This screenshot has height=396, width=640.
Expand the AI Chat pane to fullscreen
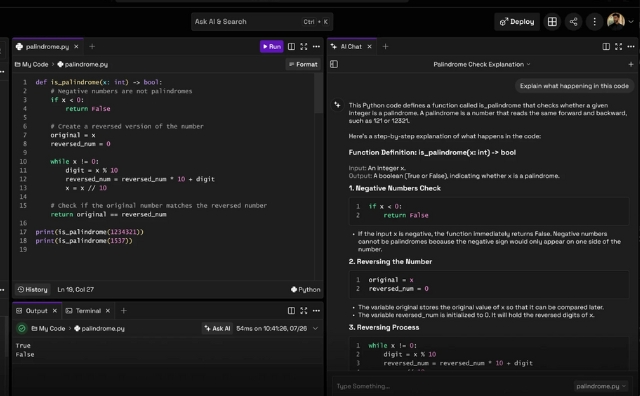click(619, 47)
